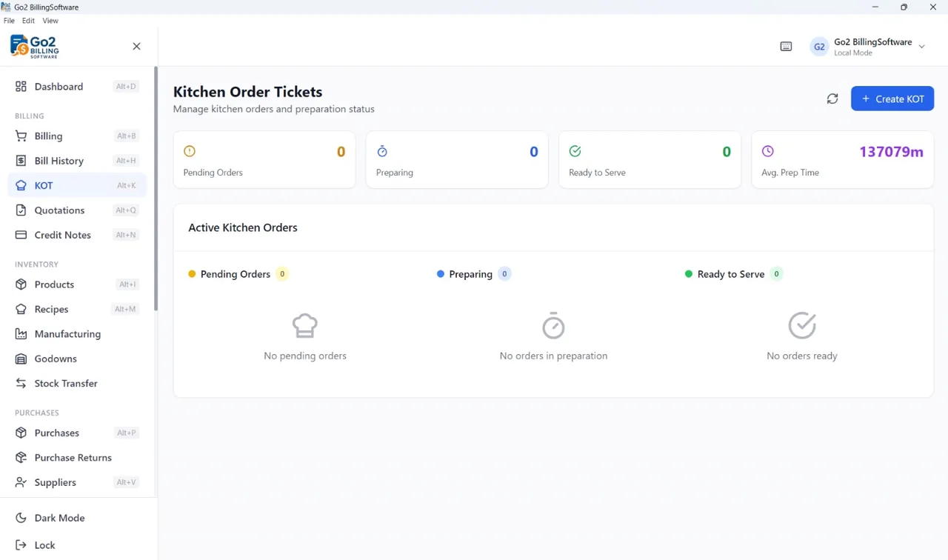Click the sidebar vertical scrollbar
The width and height of the screenshot is (948, 560).
coord(156,189)
